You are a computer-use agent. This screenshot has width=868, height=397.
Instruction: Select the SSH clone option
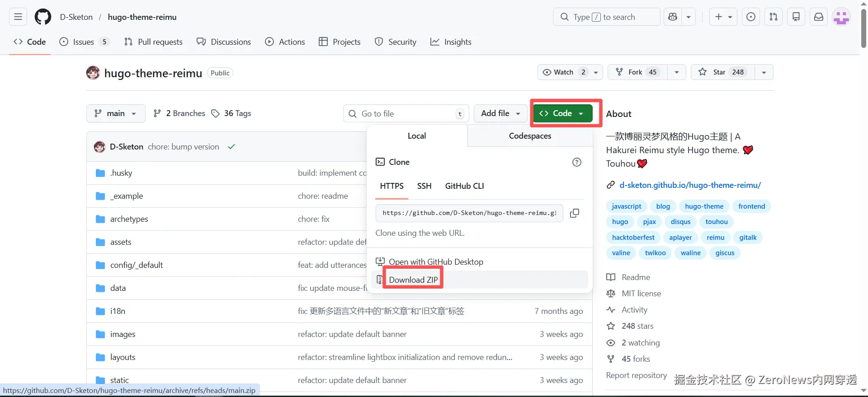click(424, 186)
